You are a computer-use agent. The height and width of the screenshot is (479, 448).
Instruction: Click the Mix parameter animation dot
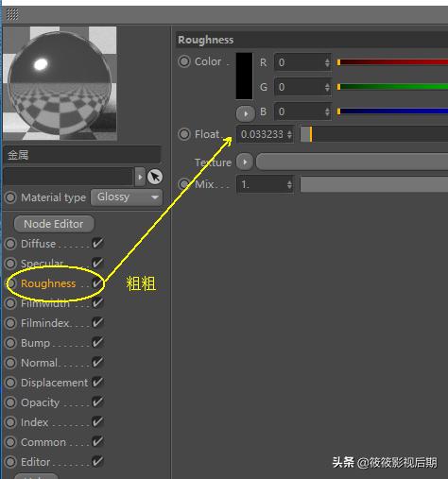point(184,184)
